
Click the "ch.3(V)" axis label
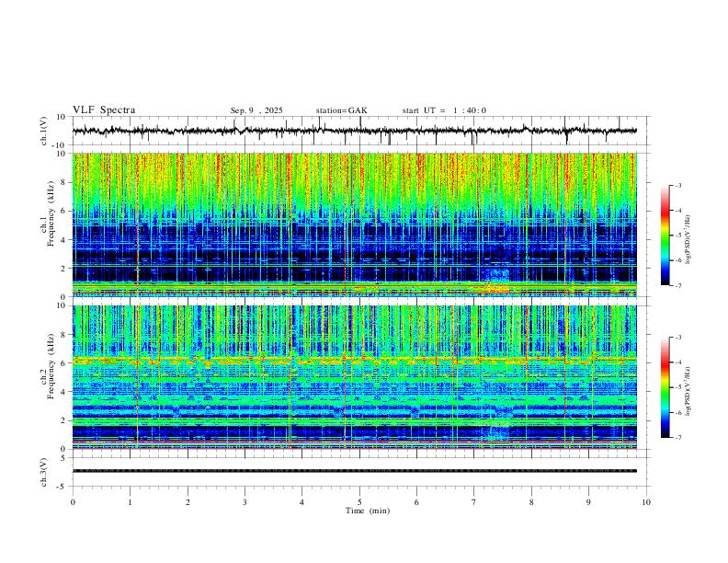click(44, 472)
